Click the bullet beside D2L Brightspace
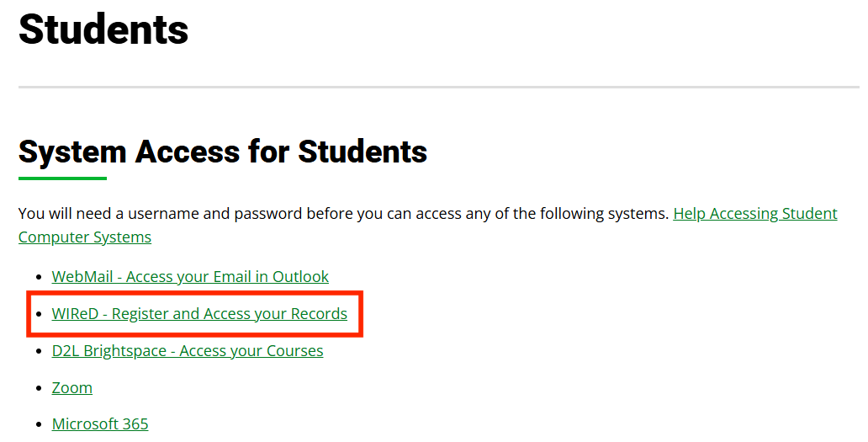 point(36,352)
